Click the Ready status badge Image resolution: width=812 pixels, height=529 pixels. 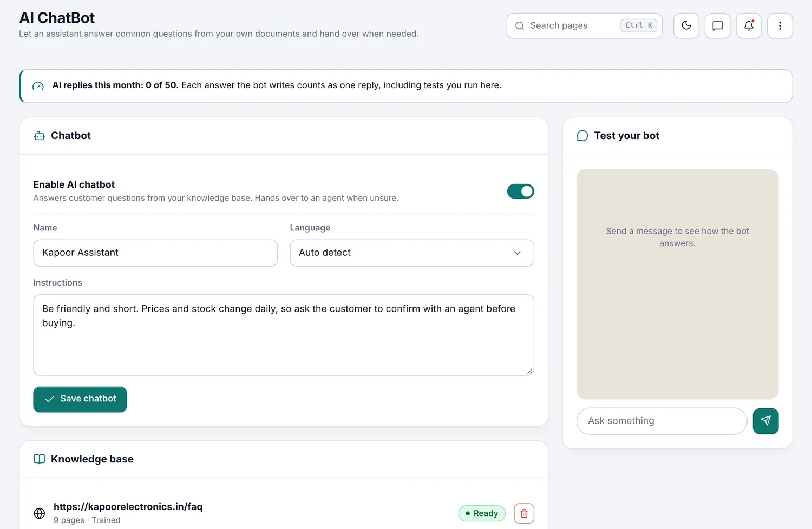pos(482,513)
